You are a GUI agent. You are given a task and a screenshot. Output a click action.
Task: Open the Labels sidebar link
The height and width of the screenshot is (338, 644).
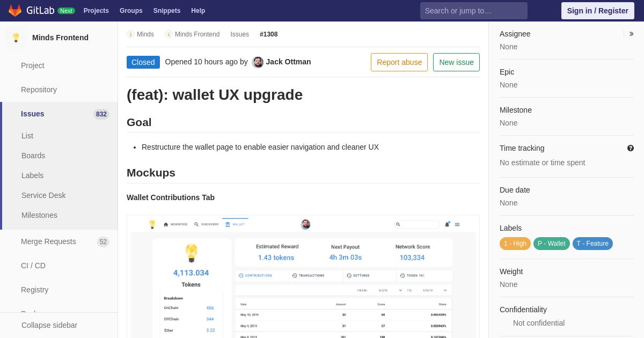click(x=33, y=175)
